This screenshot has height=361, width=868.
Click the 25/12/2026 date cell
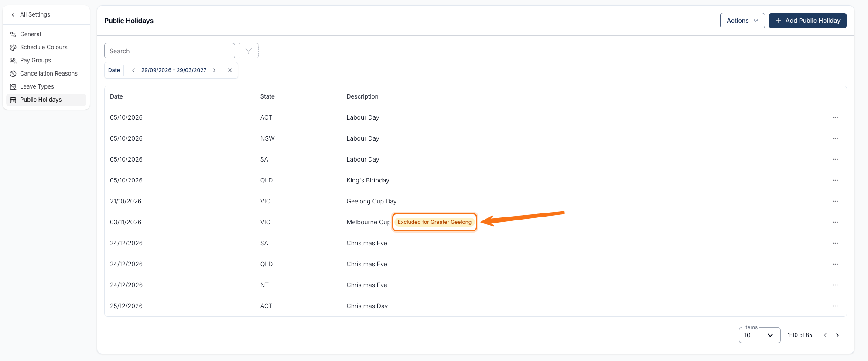coord(126,306)
